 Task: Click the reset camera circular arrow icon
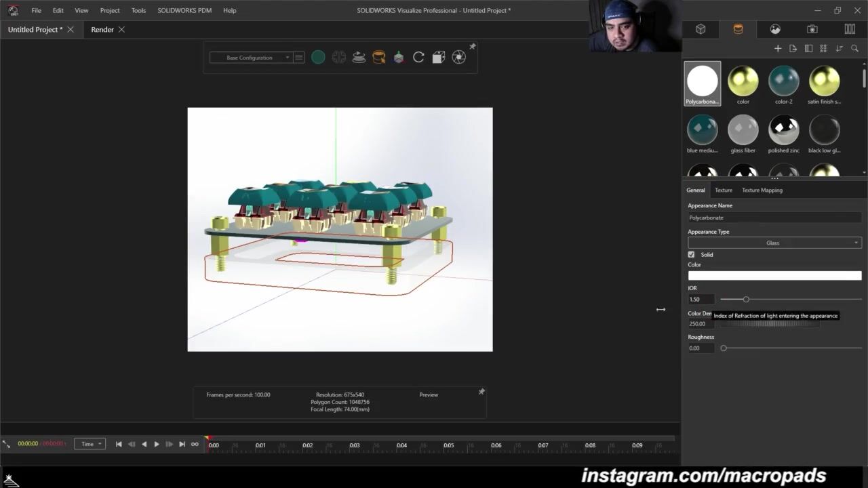[x=418, y=58]
